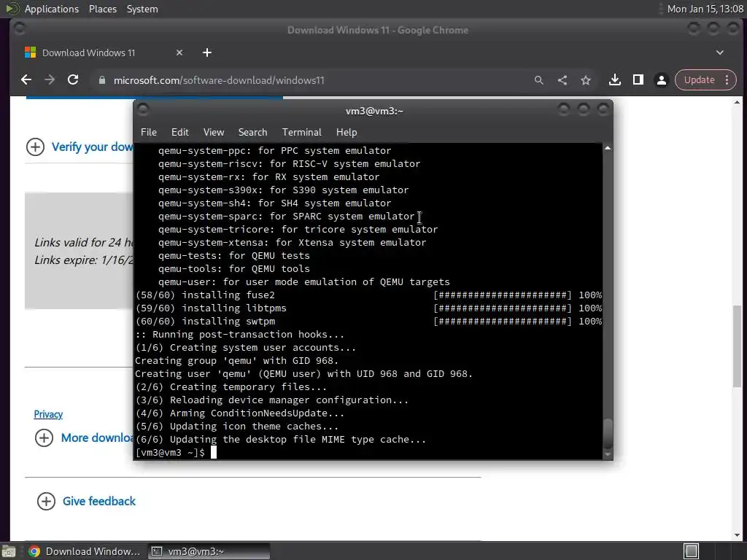747x560 pixels.
Task: Click the lock icon in the address bar
Action: (x=101, y=80)
